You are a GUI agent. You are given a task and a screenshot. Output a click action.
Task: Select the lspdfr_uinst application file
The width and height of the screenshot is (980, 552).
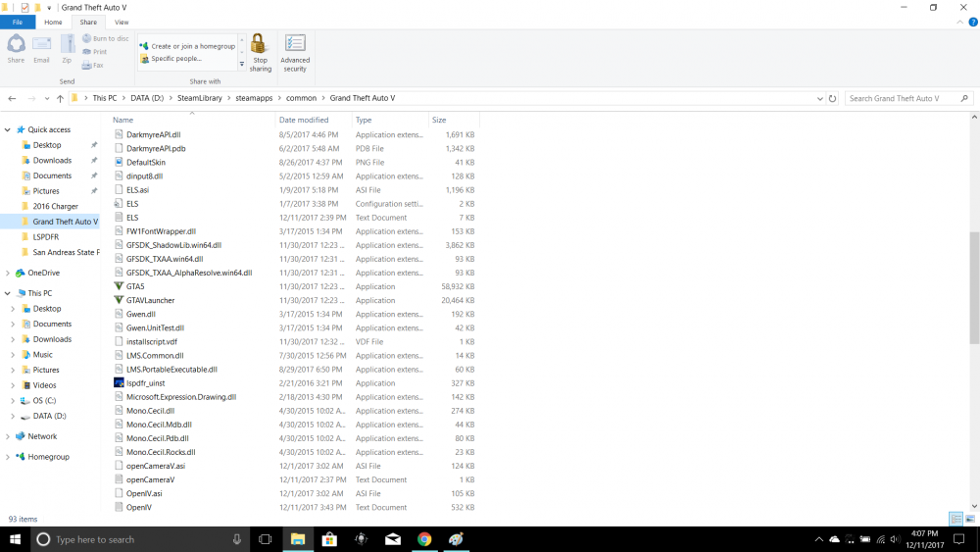(x=146, y=383)
